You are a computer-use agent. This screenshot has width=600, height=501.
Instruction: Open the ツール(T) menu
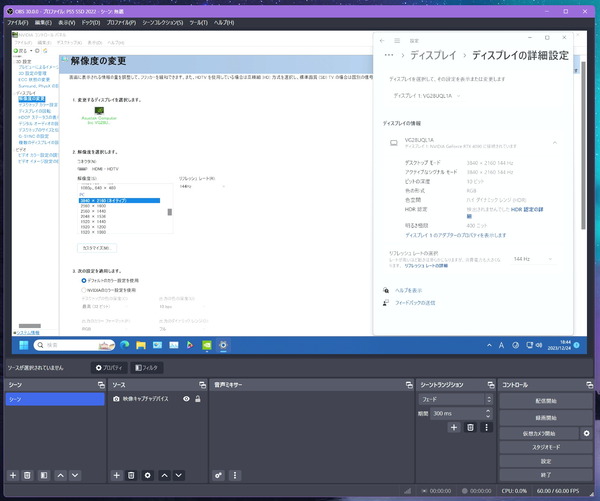tap(198, 23)
